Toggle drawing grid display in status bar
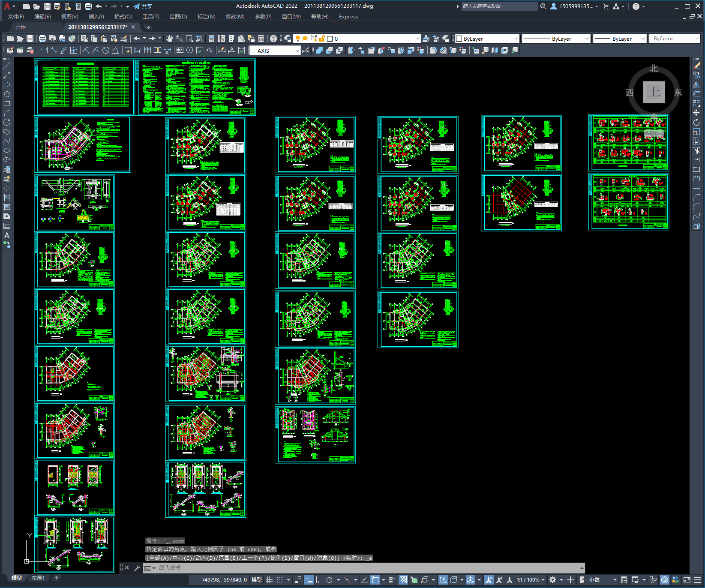The image size is (705, 588). tap(269, 580)
